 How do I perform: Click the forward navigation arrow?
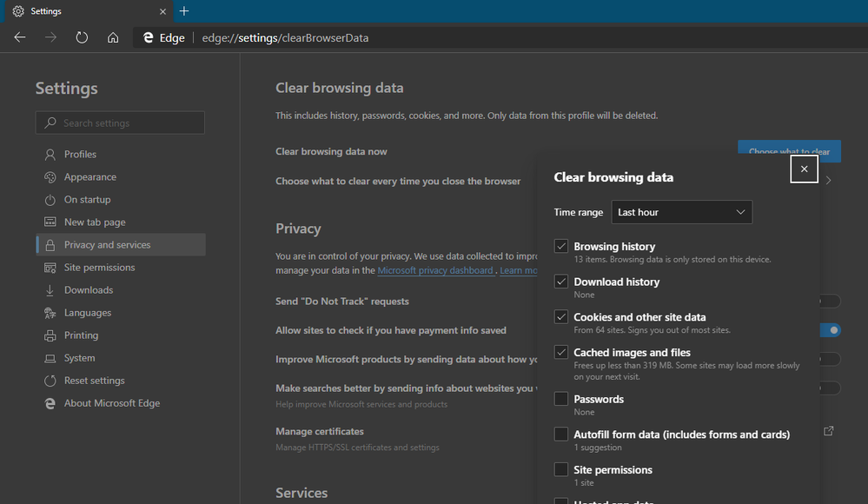(x=51, y=37)
